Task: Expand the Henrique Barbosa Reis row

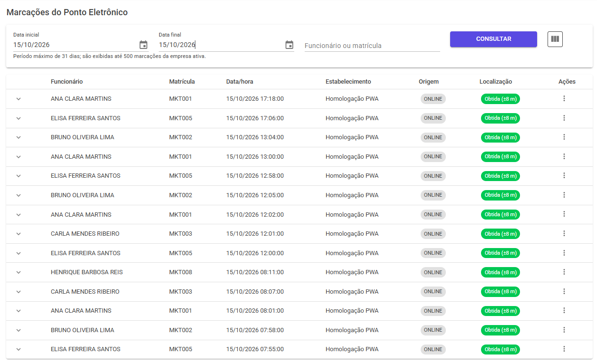Action: 19,272
